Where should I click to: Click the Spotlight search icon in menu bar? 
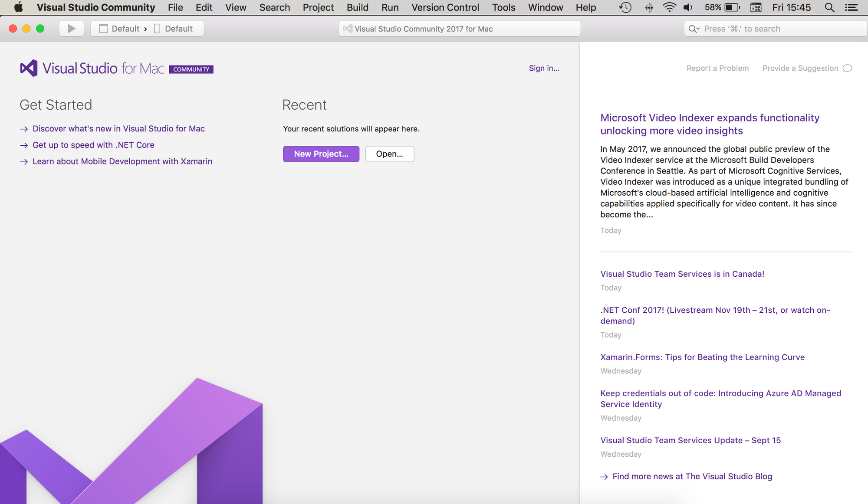pos(829,8)
